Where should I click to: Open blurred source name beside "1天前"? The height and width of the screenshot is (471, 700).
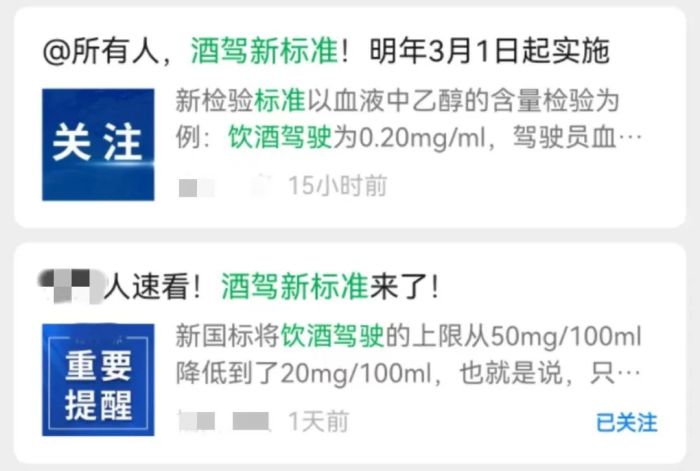[x=251, y=421]
